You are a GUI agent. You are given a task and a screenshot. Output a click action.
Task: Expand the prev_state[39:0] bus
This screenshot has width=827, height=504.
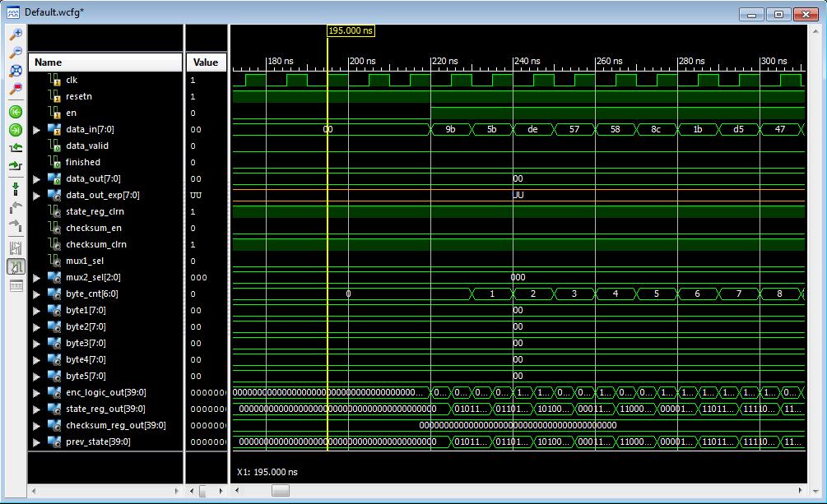pyautogui.click(x=36, y=442)
